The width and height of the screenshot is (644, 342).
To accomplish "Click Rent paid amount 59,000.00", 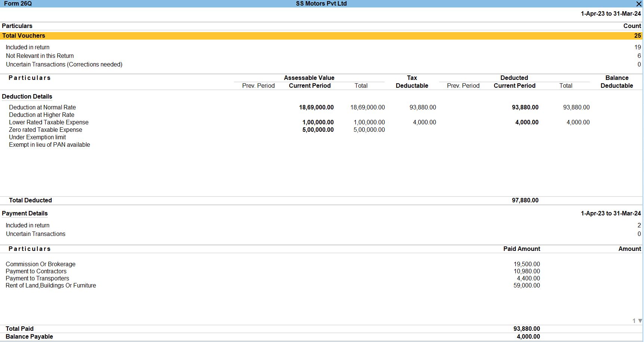I will tap(527, 285).
